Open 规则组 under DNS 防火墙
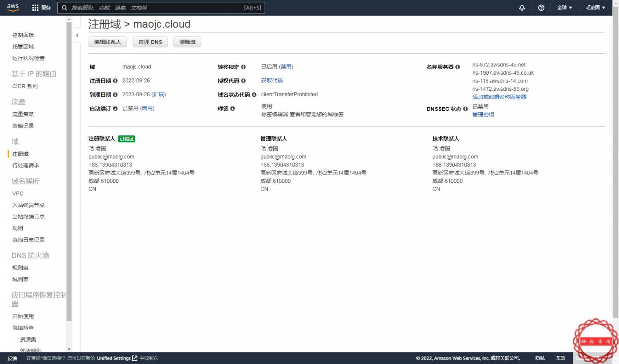This screenshot has width=619, height=364. point(20,268)
